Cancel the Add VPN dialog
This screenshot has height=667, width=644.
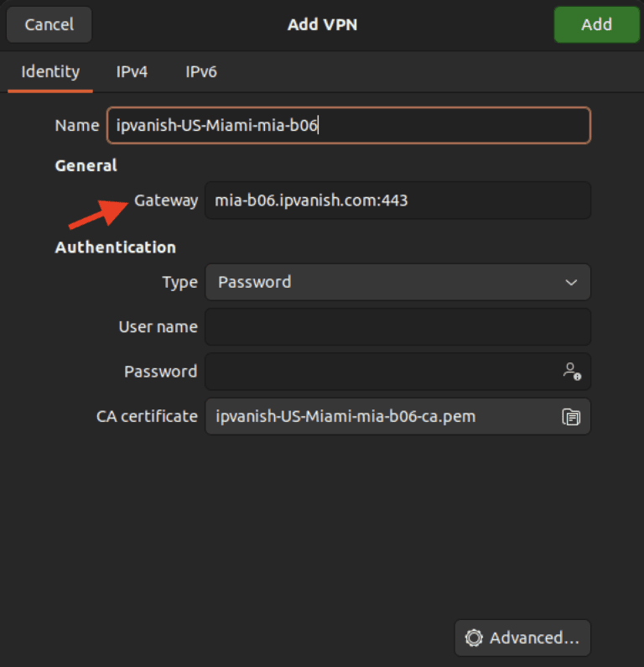click(49, 24)
